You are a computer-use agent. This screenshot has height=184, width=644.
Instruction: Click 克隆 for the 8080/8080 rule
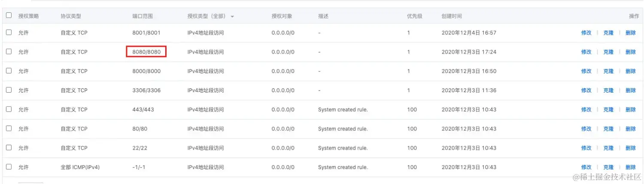point(608,52)
